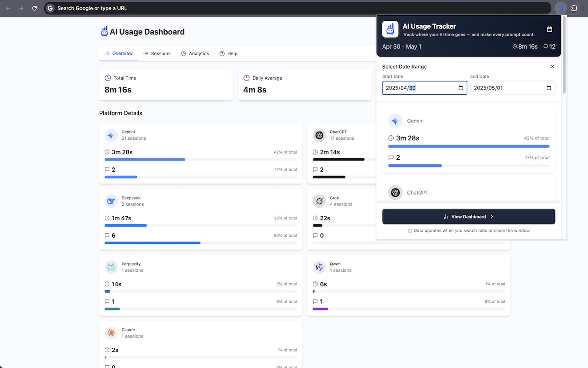The height and width of the screenshot is (368, 588).
Task: Click the Start Date field
Action: pos(424,88)
